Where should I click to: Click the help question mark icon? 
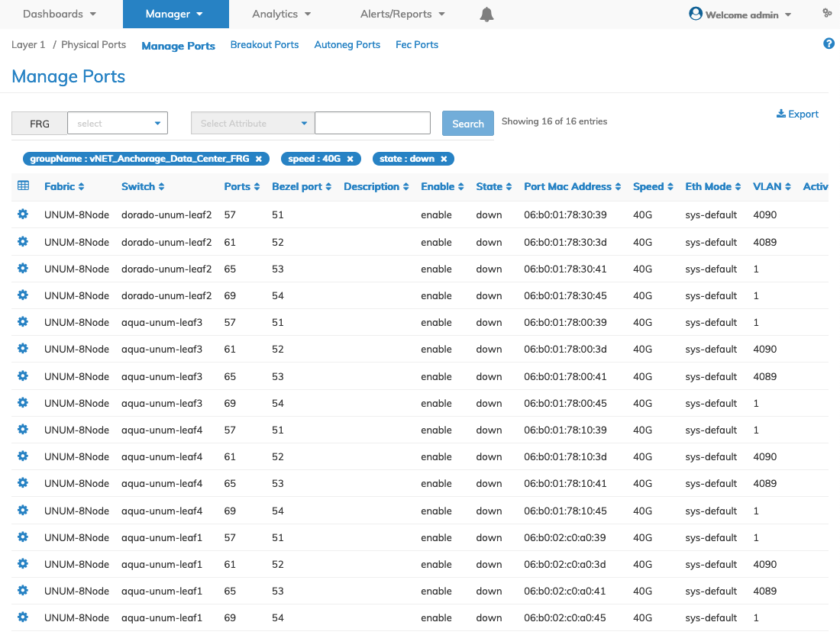pos(829,44)
